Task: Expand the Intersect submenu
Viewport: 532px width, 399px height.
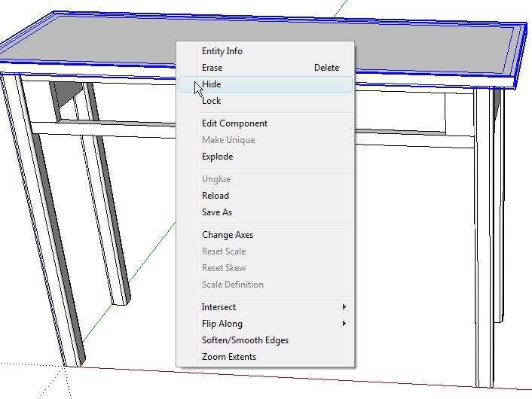Action: pos(265,307)
